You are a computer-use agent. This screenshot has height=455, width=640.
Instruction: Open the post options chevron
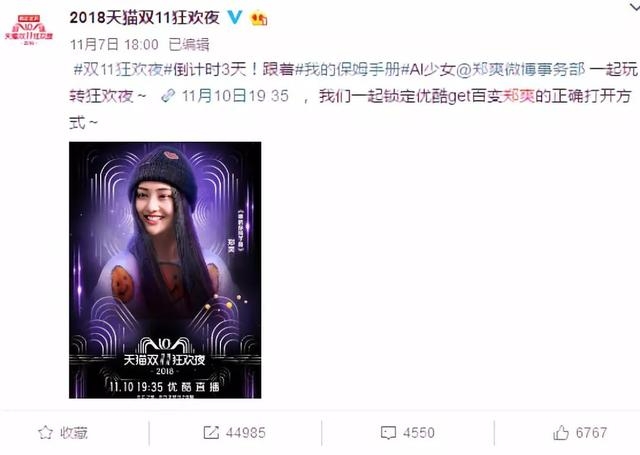point(633,5)
